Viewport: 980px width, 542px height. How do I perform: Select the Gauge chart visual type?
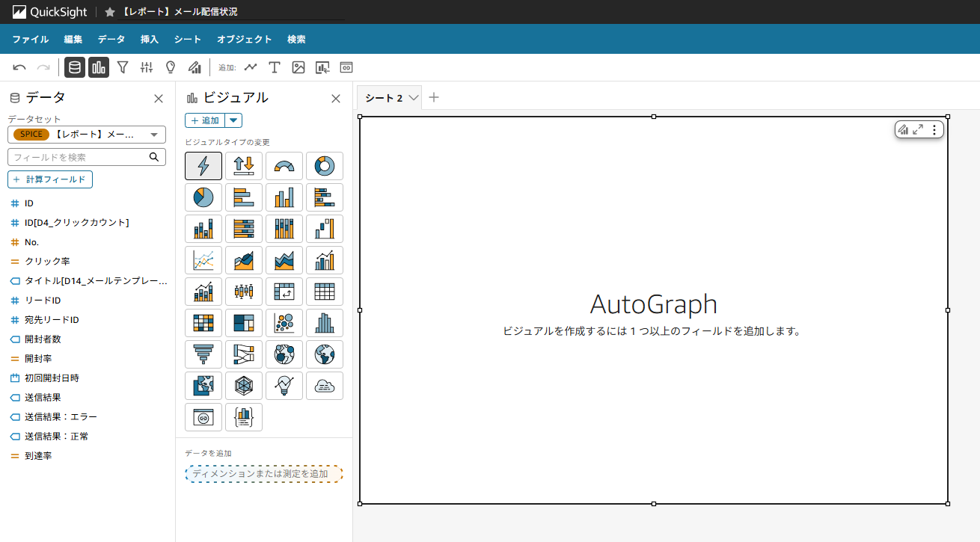(x=284, y=166)
